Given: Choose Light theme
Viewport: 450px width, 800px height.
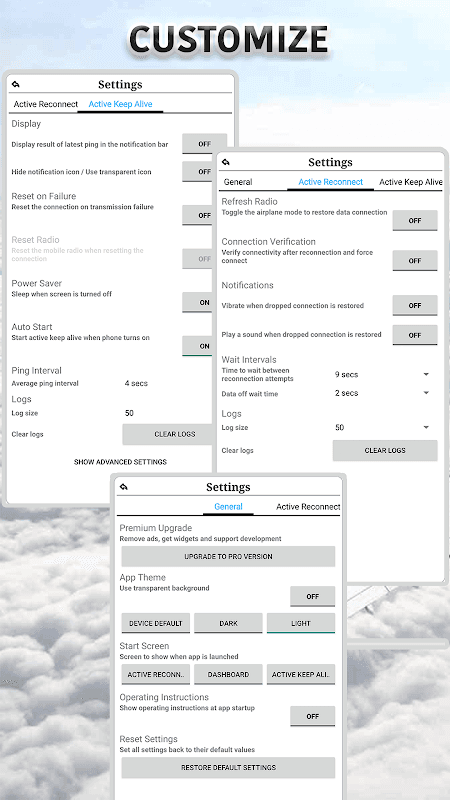Looking at the screenshot, I should pos(301,623).
